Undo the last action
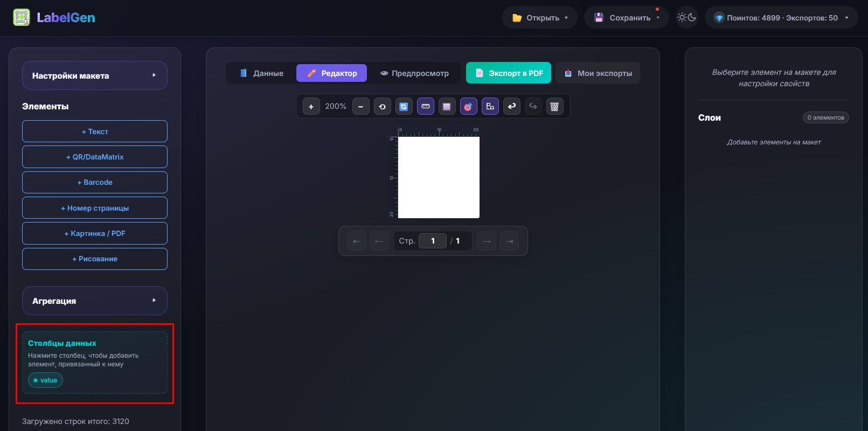This screenshot has height=431, width=868. coord(511,107)
